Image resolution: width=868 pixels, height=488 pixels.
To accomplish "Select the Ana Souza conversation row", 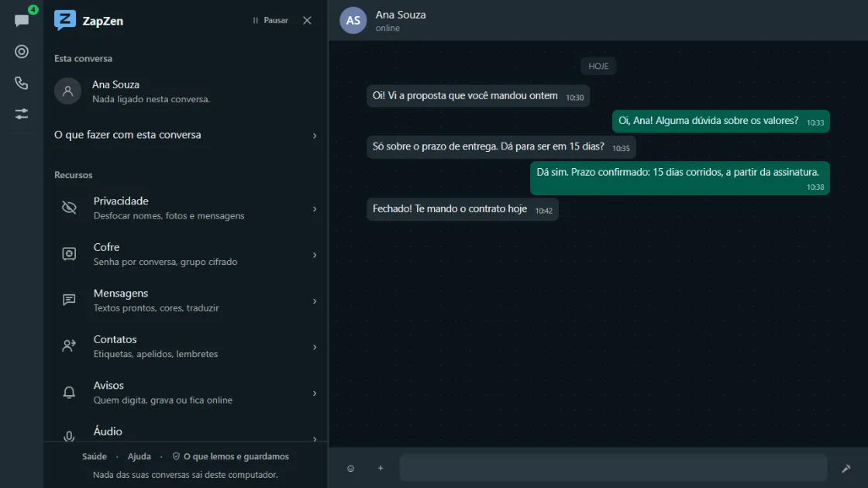I will click(185, 91).
